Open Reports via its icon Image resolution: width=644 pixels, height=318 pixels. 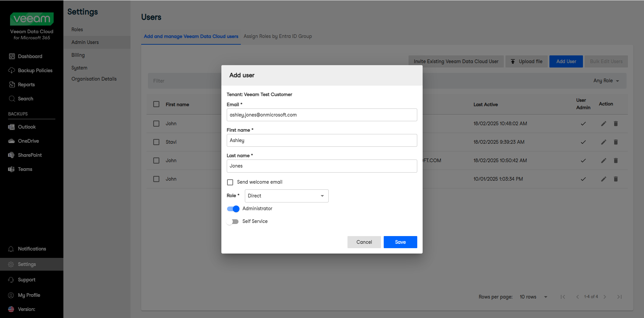12,85
